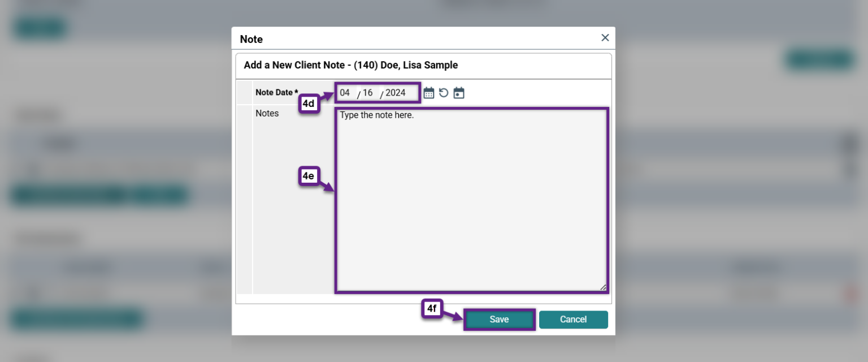Click the Notes field label
This screenshot has width=868, height=362.
tap(267, 113)
